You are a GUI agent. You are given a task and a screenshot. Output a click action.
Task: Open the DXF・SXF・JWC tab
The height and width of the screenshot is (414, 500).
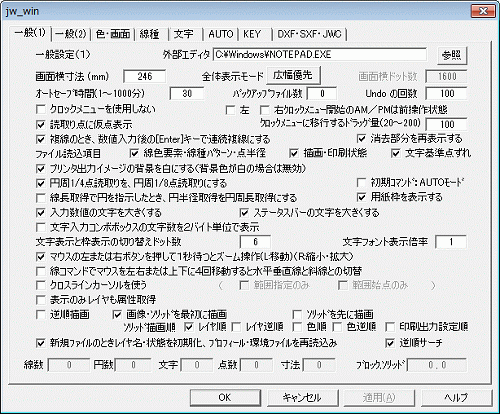(x=310, y=34)
